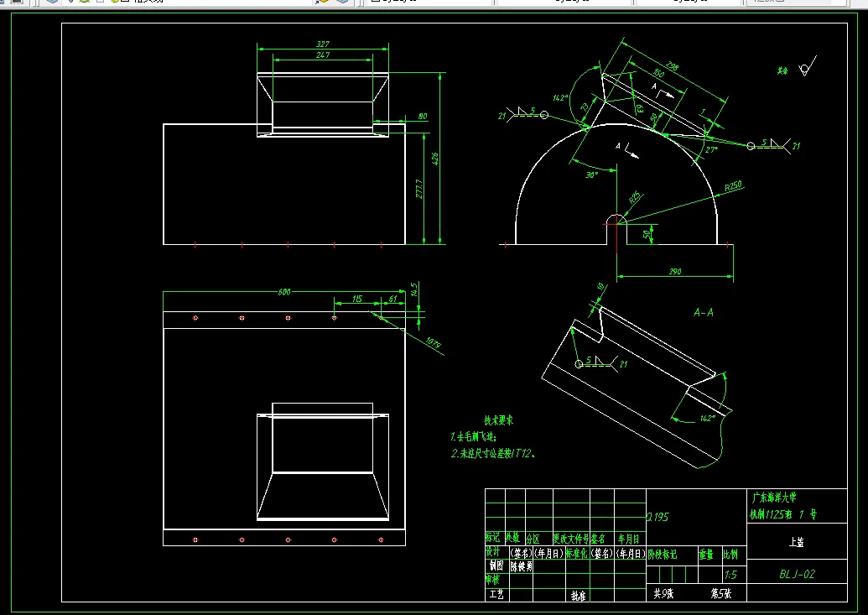
Task: Select the 298 aligned dimension text
Action: [672, 66]
